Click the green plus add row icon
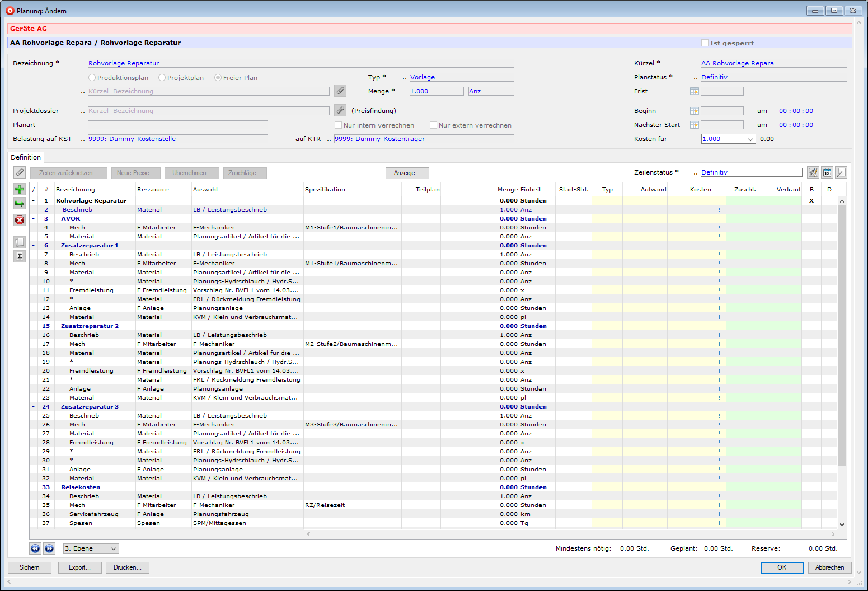Screen dimensions: 868x591 [20, 189]
